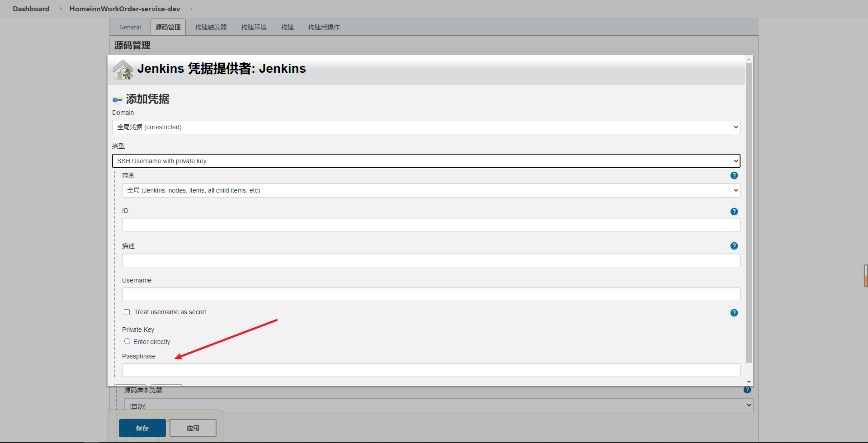Switch to the 构建 tab

coord(288,27)
